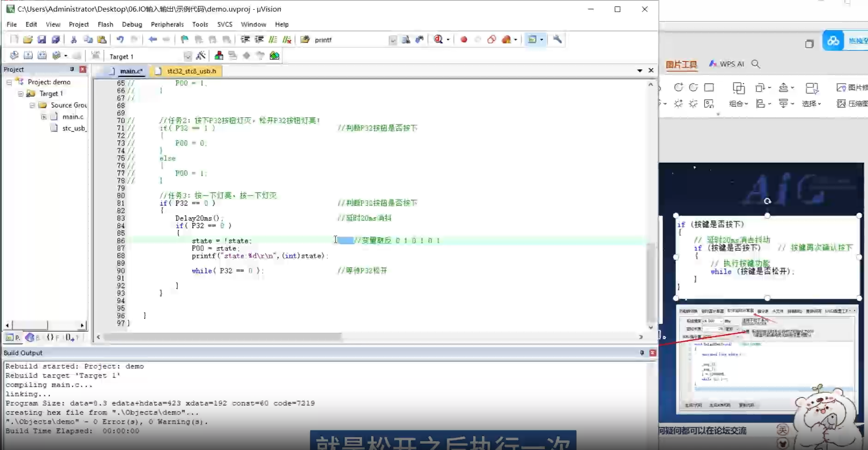Click the New file icon in µVision
Viewport: 868px width, 450px height.
point(14,40)
